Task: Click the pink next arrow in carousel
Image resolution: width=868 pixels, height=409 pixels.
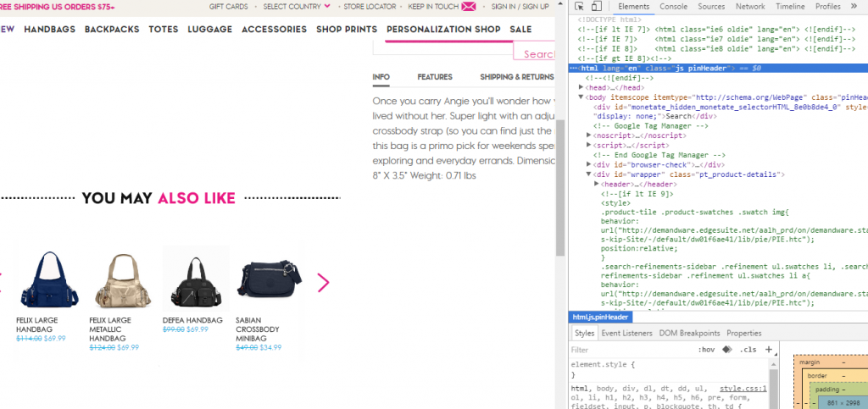Action: pos(323,283)
